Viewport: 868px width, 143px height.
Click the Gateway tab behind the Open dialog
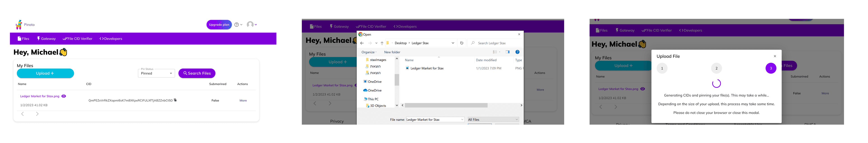tap(339, 26)
